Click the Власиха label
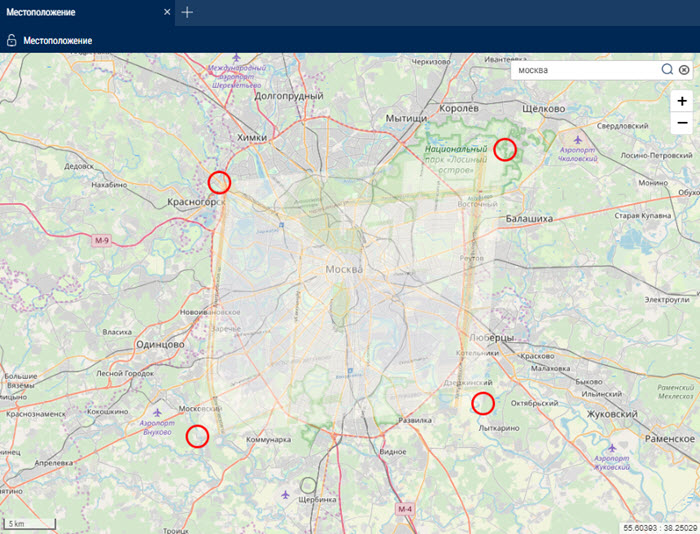Image resolution: width=700 pixels, height=534 pixels. click(117, 332)
